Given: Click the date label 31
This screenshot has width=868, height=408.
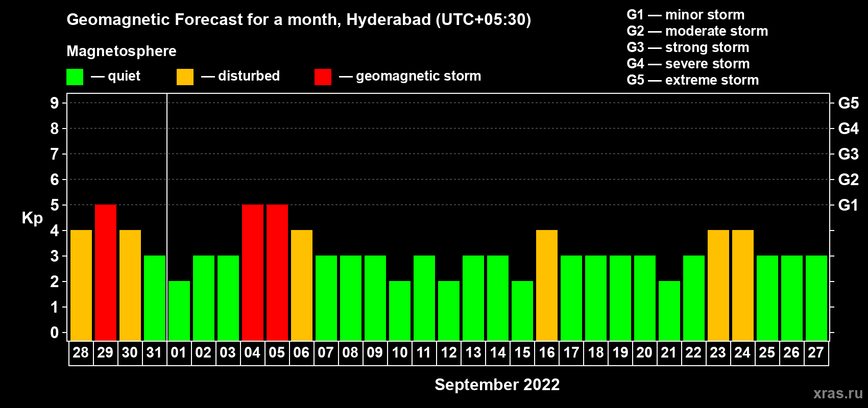Looking at the screenshot, I should pos(154,352).
